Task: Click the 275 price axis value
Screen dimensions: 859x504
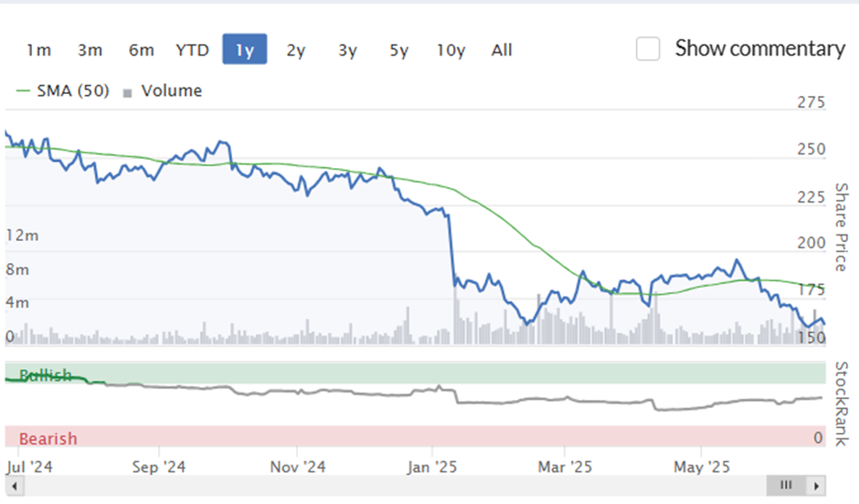Action: (811, 102)
